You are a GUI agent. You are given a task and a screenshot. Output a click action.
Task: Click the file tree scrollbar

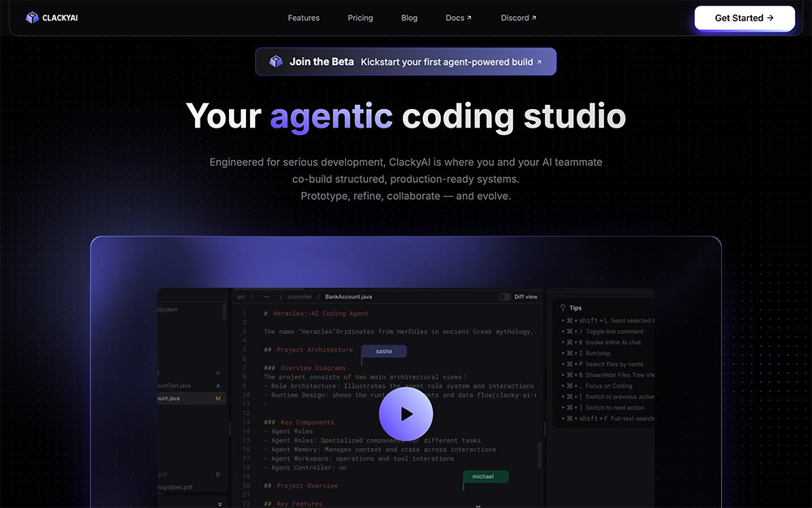[x=224, y=312]
